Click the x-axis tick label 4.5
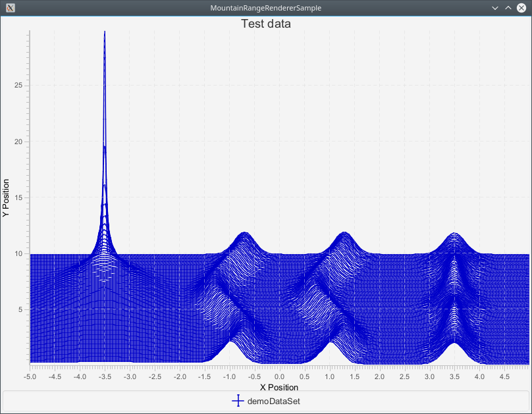This screenshot has width=532, height=414. click(x=504, y=376)
